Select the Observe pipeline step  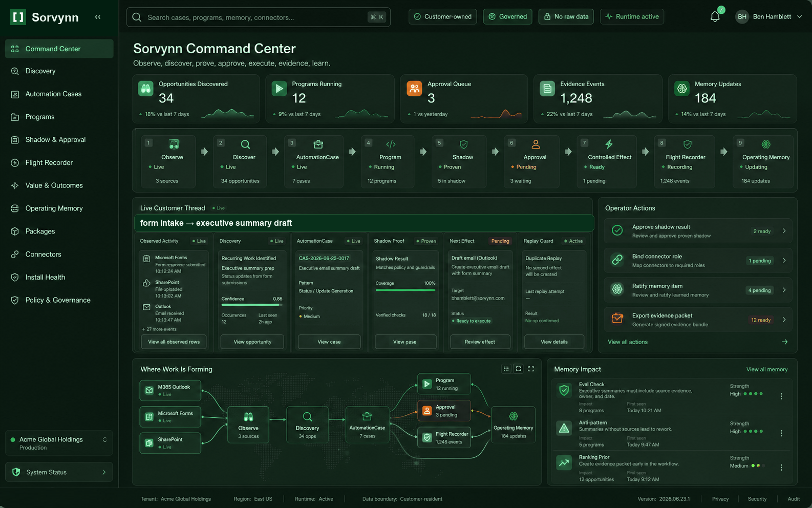(x=168, y=161)
